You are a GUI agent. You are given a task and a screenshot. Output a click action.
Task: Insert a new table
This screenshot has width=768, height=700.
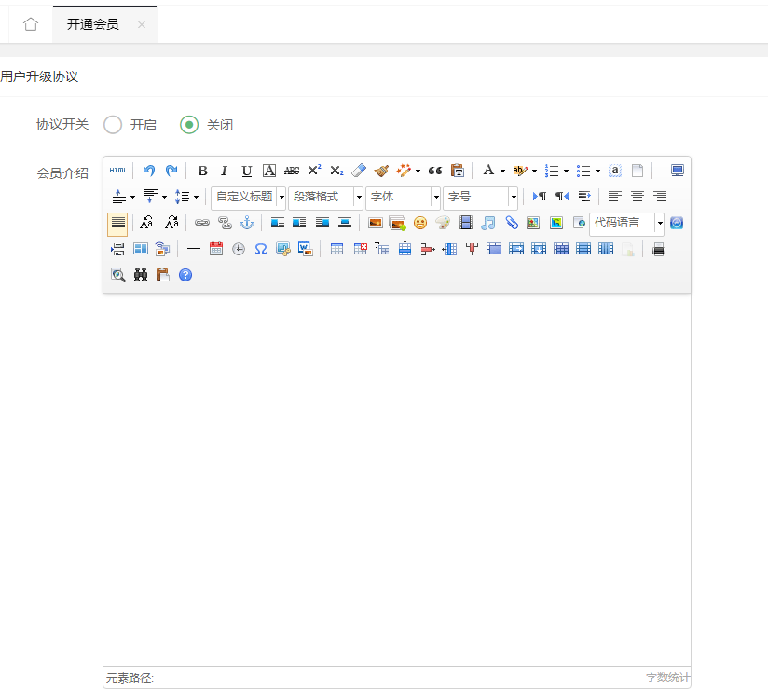[337, 250]
